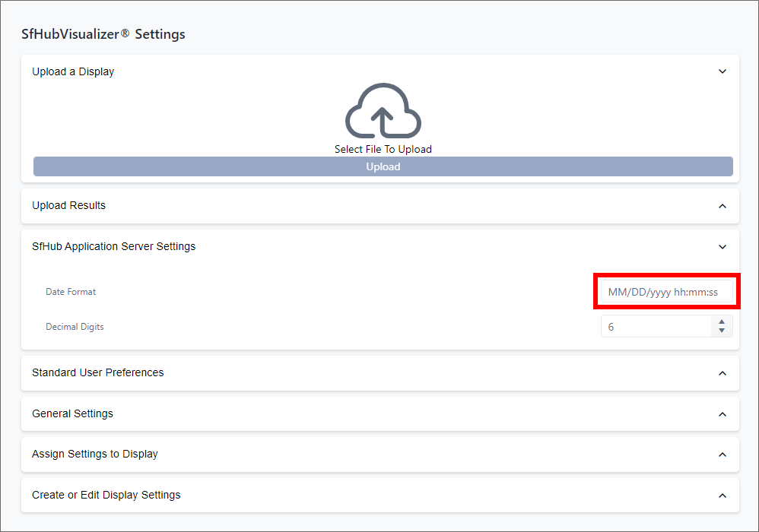Expand the Upload Results chevron arrow

click(x=722, y=206)
